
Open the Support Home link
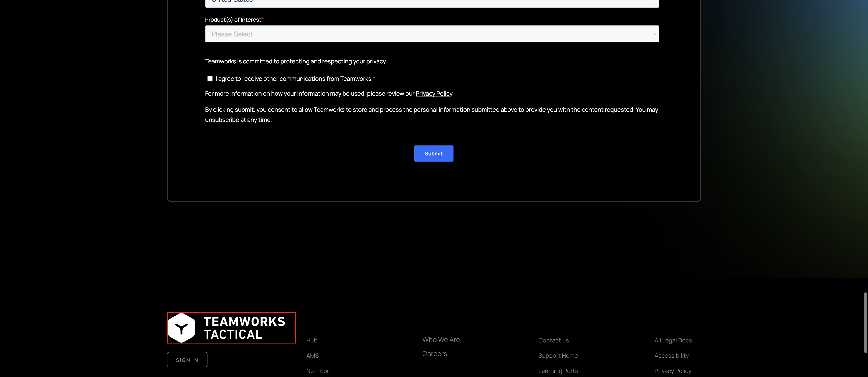[558, 355]
